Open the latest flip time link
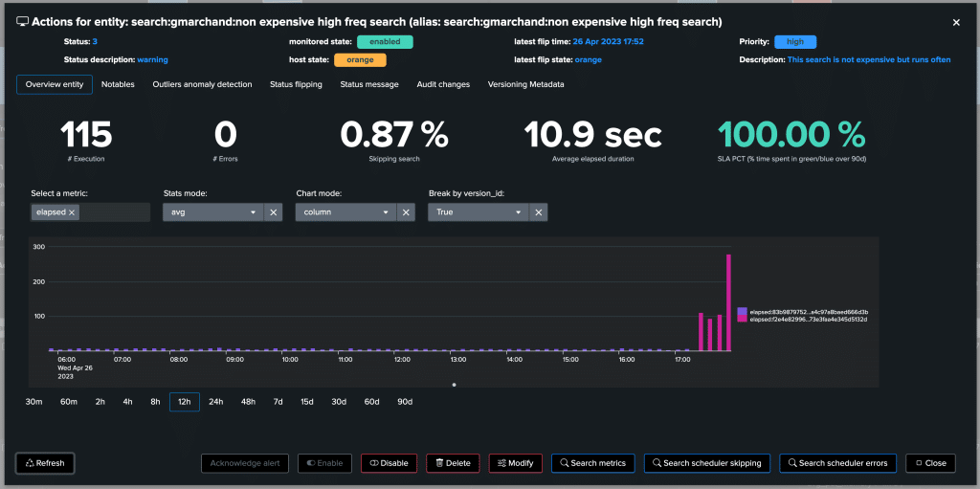The image size is (980, 489). click(608, 42)
